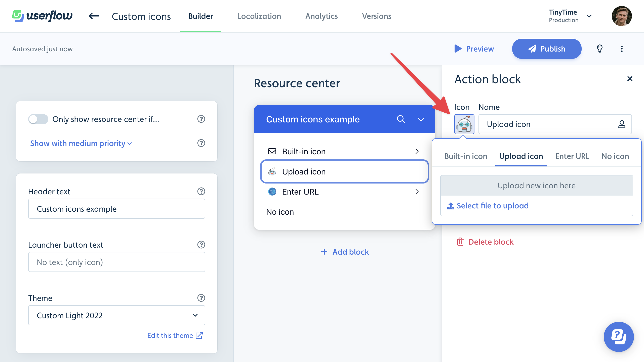Open the user avatar profile menu
Image resolution: width=644 pixels, height=362 pixels.
point(622,16)
